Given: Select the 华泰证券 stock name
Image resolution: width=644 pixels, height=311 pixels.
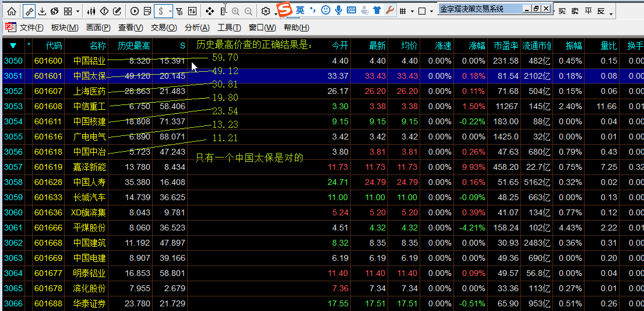Looking at the screenshot, I should pos(90,304).
